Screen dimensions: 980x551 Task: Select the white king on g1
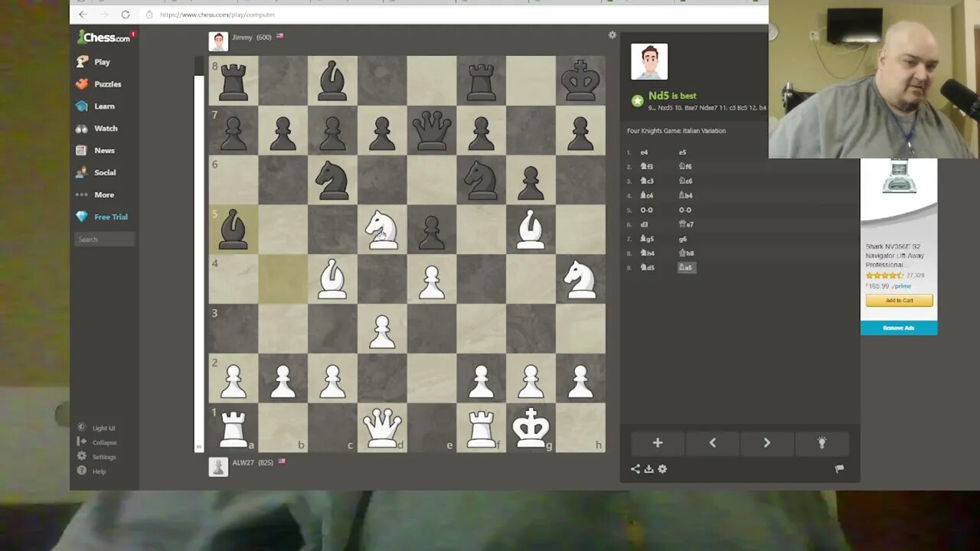531,428
